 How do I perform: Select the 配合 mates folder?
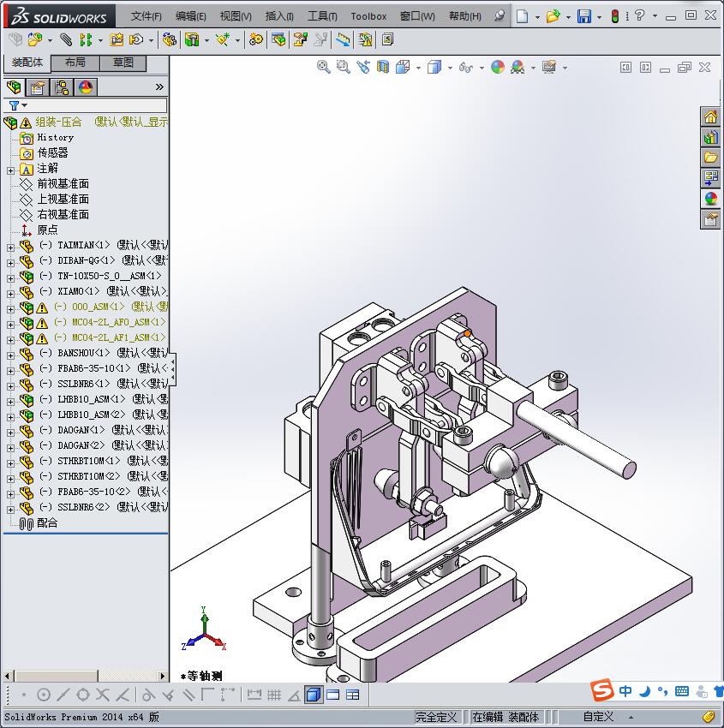click(47, 522)
